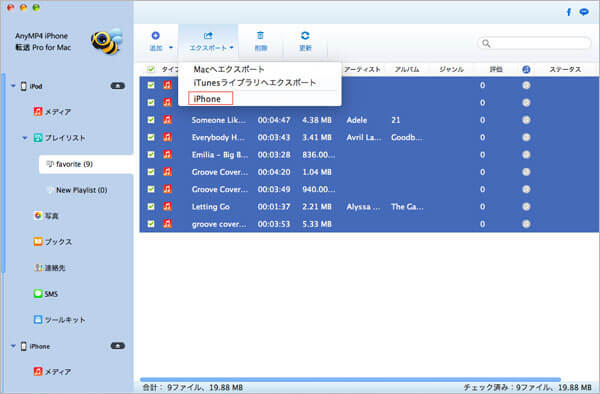This screenshot has width=600, height=394.
Task: Click the Export (エクスポート) toolbar icon
Action: tap(208, 36)
